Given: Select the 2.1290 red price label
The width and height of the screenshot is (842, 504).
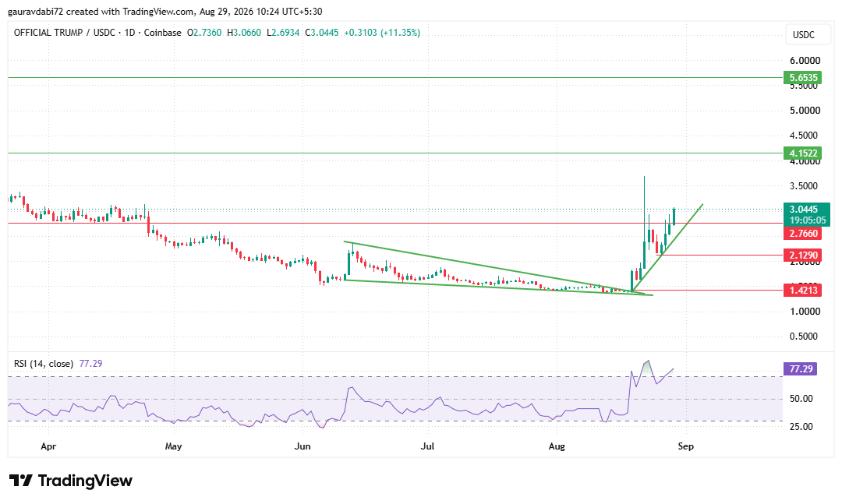Looking at the screenshot, I should 803,255.
